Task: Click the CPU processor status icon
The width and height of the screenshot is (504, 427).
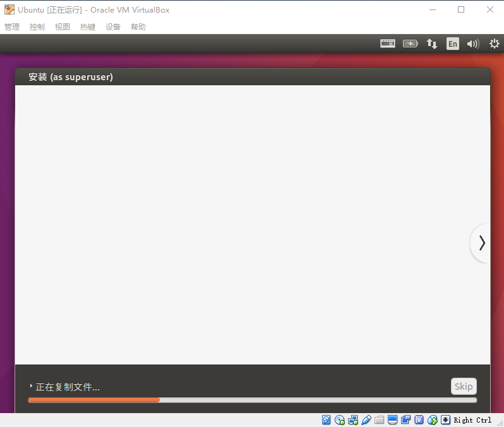Action: pyautogui.click(x=419, y=420)
